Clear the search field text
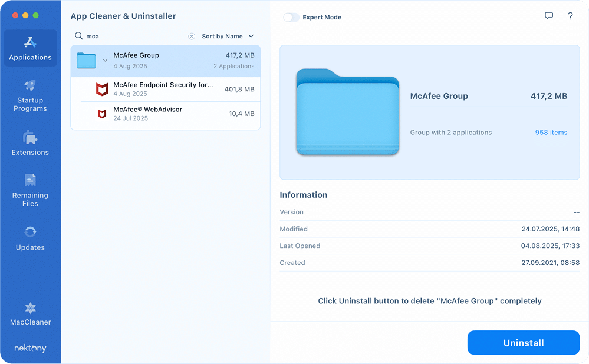589x364 pixels. click(192, 36)
